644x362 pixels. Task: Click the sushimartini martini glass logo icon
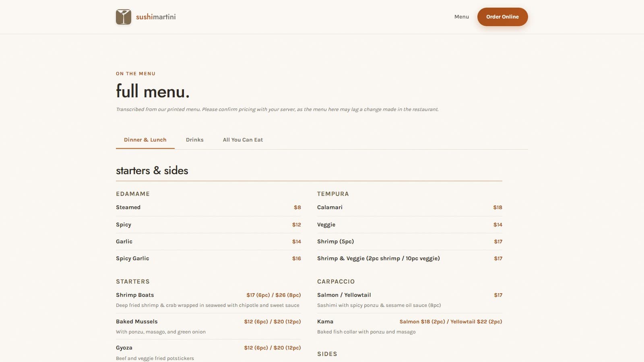(124, 17)
